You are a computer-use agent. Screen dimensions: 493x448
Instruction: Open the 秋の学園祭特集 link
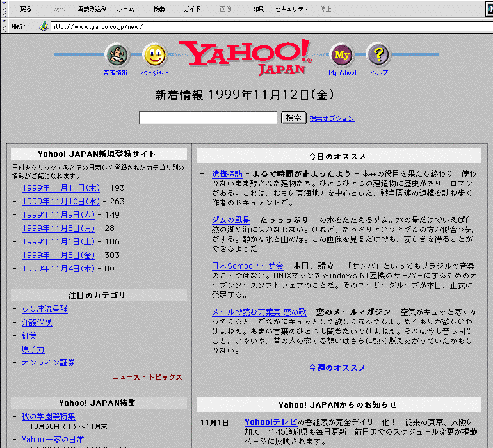(49, 417)
